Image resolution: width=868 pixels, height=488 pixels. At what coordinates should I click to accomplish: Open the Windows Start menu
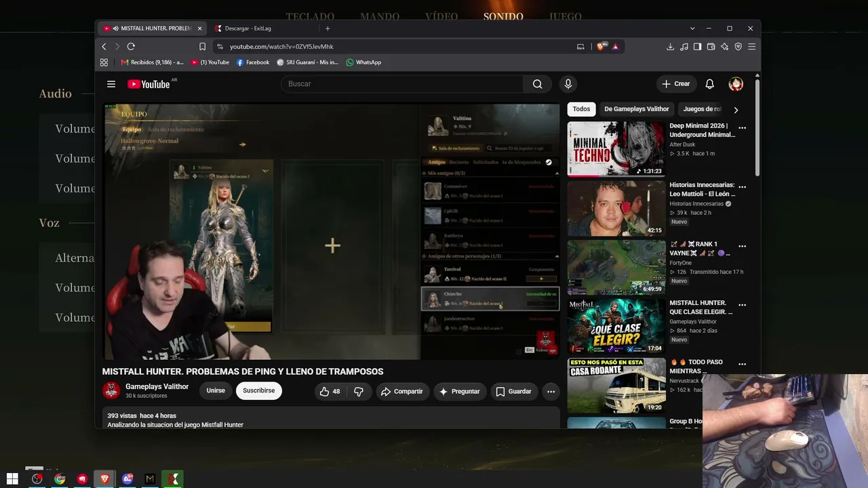pyautogui.click(x=12, y=479)
